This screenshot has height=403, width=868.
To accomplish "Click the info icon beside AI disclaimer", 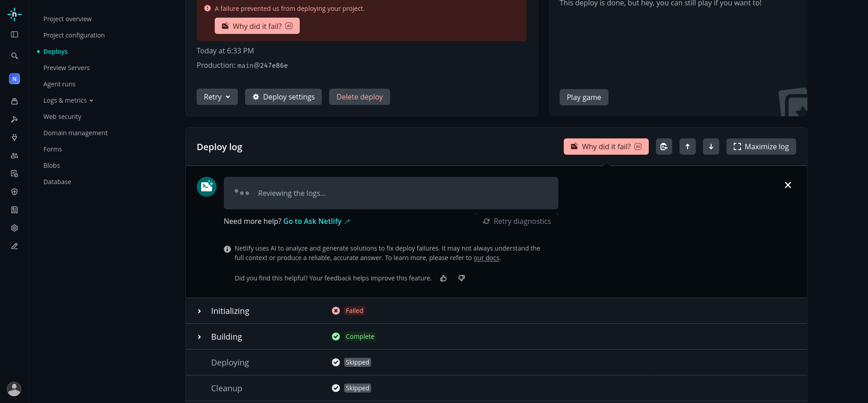I will pos(227,249).
